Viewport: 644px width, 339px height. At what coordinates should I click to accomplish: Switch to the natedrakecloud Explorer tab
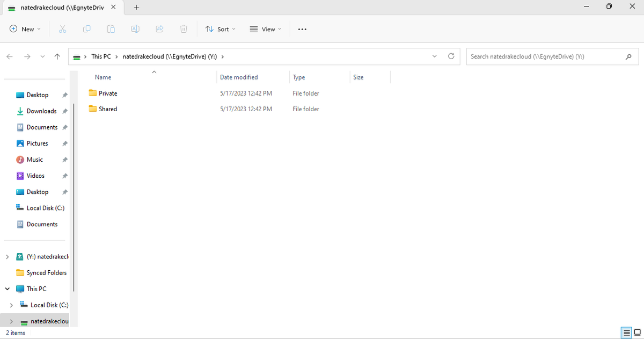pos(59,8)
